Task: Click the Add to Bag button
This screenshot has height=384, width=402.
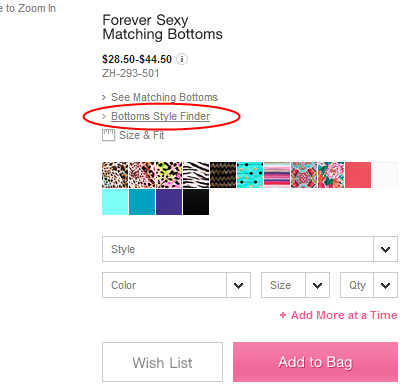Action: click(x=315, y=362)
